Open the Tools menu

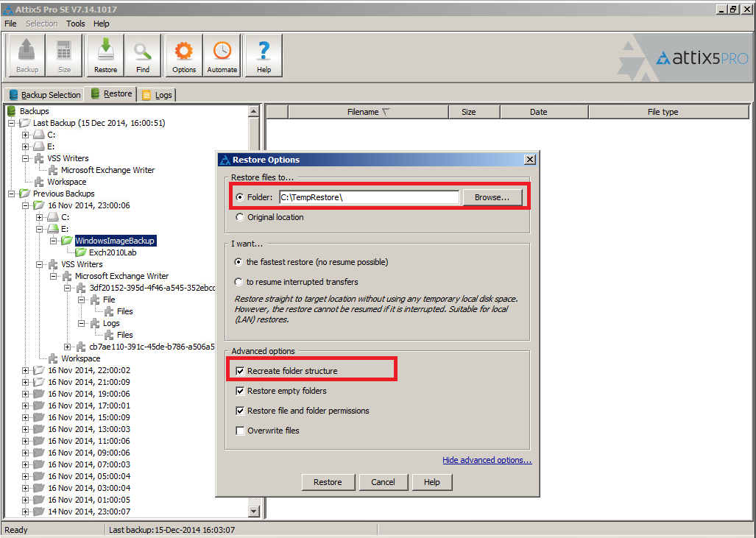tap(76, 24)
